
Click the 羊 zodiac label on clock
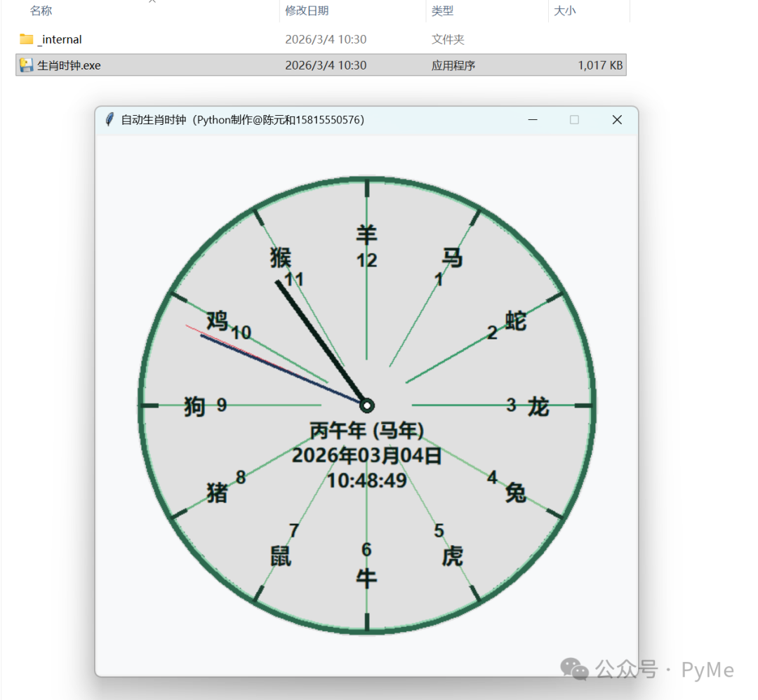click(367, 235)
